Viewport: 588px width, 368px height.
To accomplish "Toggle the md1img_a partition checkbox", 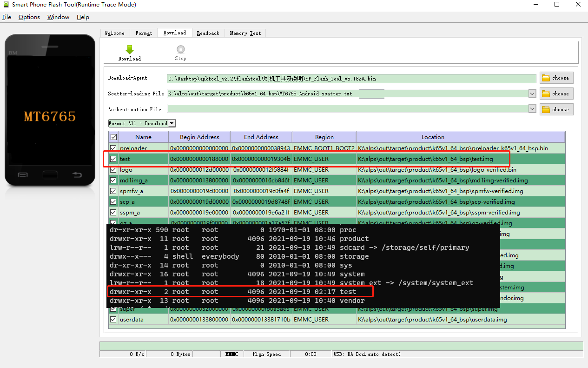I will point(113,180).
